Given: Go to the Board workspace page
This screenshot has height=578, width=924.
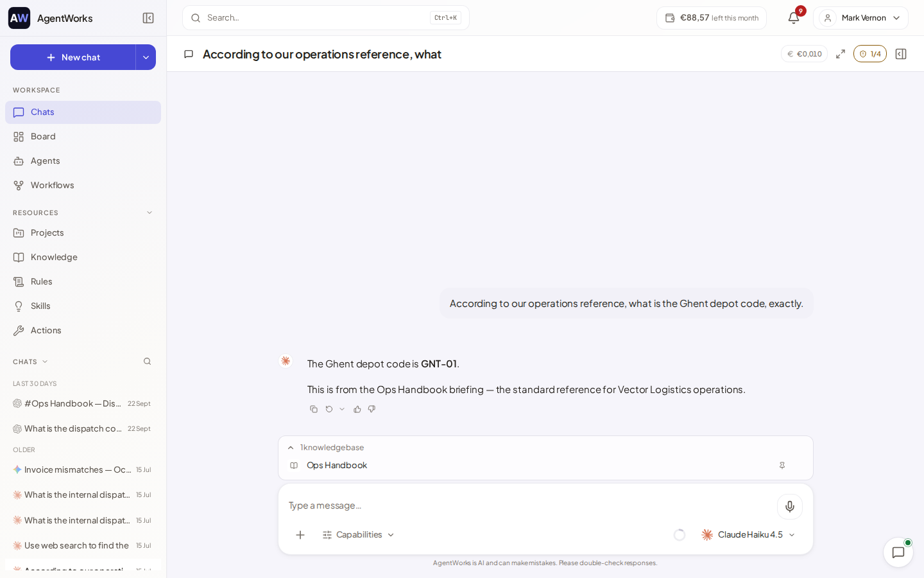Looking at the screenshot, I should [x=83, y=137].
